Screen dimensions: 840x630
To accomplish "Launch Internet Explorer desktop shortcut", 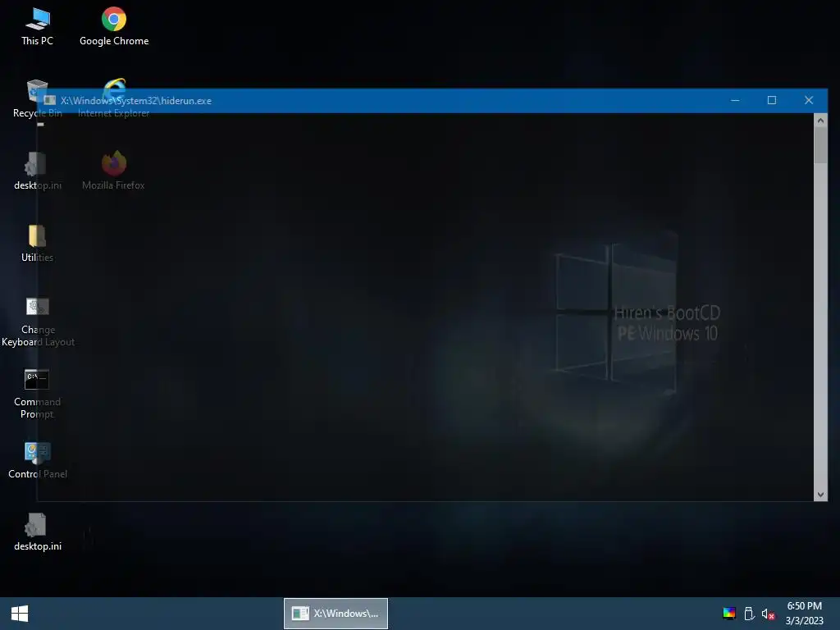I will tap(113, 98).
